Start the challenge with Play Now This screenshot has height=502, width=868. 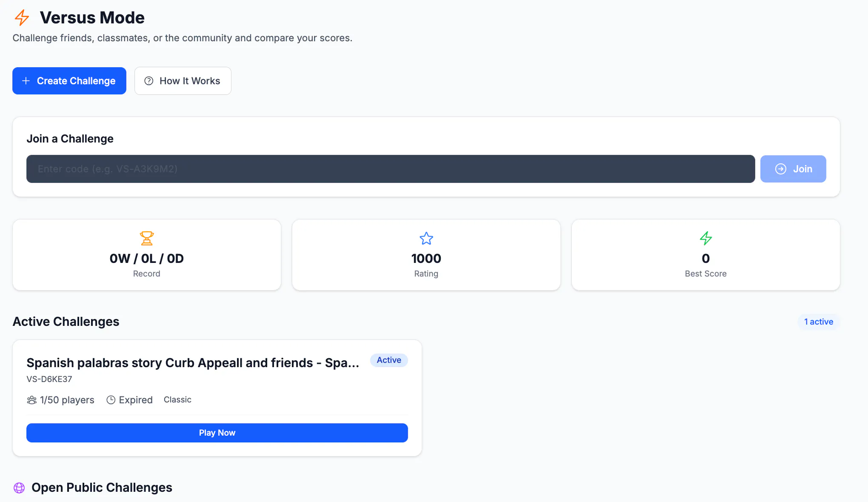pyautogui.click(x=217, y=433)
